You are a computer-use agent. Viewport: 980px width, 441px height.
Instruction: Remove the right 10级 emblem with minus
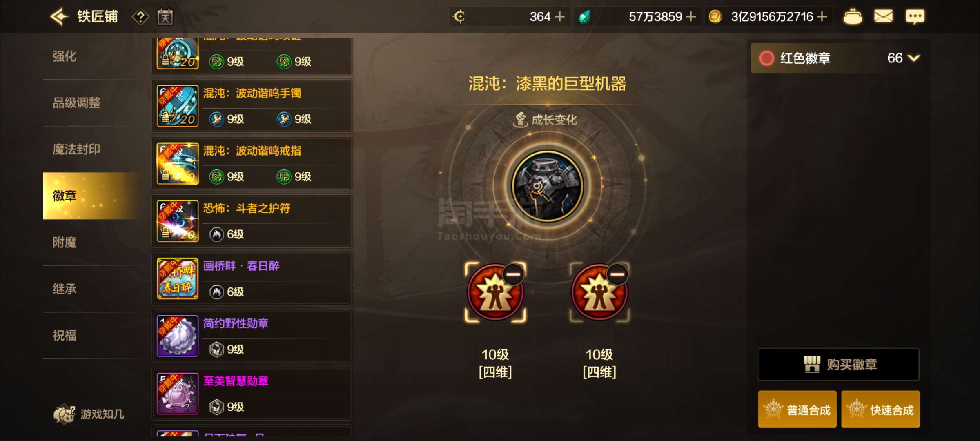point(617,274)
